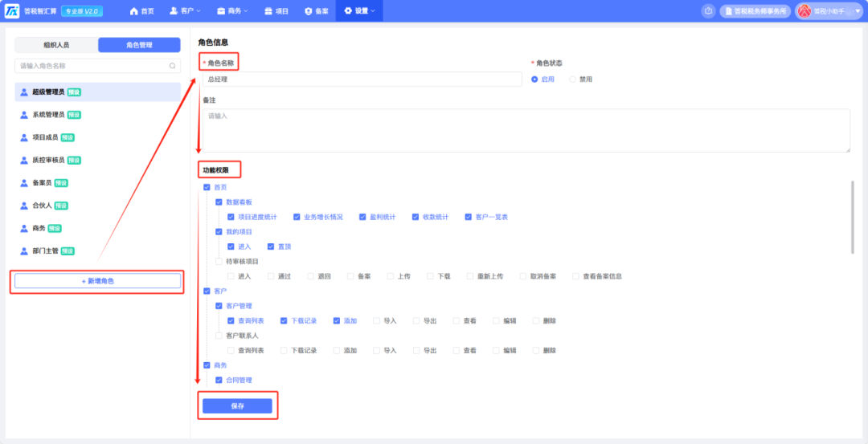Click the 答税税务师事务所 firm button
This screenshot has width=868, height=444.
(x=755, y=11)
